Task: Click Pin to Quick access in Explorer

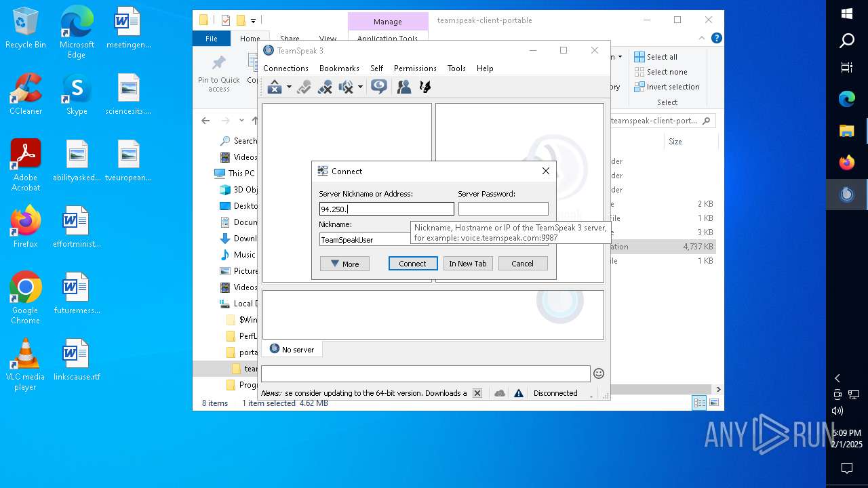Action: coord(218,74)
